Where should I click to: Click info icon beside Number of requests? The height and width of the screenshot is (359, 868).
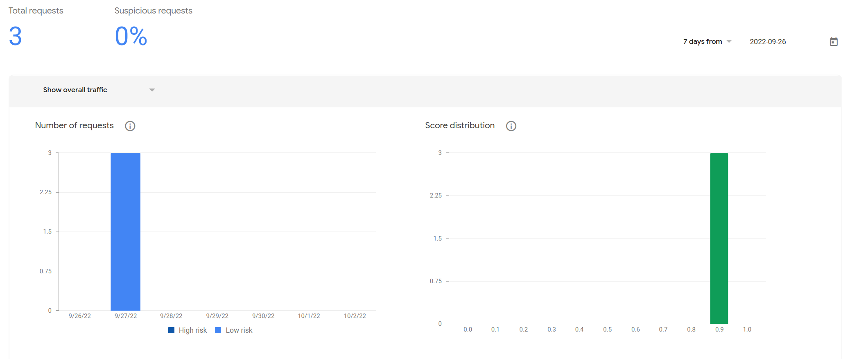coord(130,126)
